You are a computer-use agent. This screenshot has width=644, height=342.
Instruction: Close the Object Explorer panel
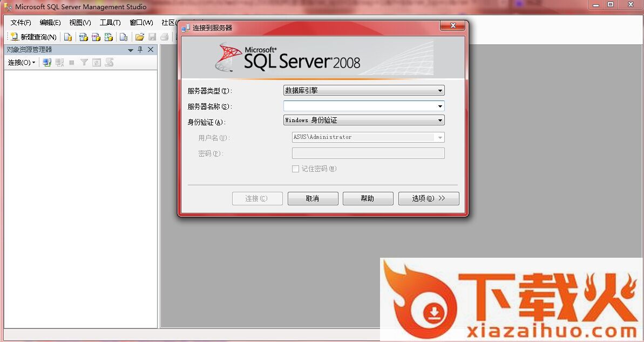click(151, 50)
